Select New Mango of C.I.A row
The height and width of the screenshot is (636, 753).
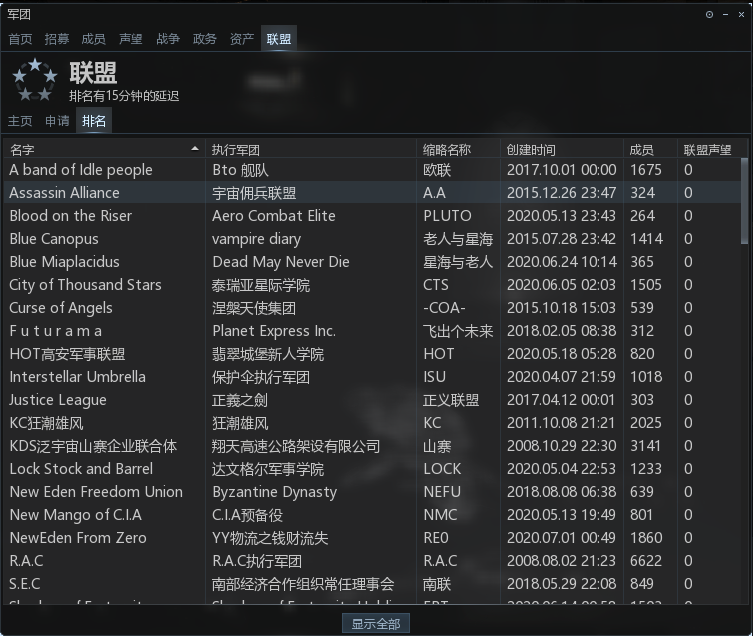pyautogui.click(x=372, y=515)
